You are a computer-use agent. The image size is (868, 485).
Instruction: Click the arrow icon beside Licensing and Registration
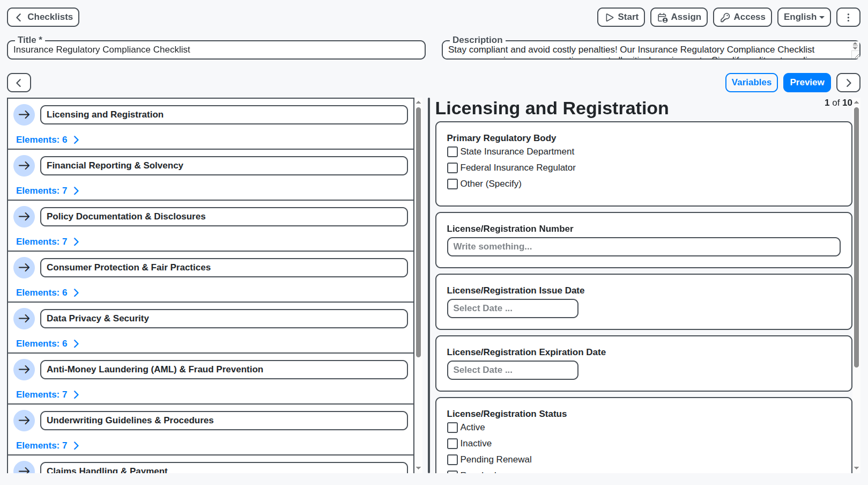point(24,114)
